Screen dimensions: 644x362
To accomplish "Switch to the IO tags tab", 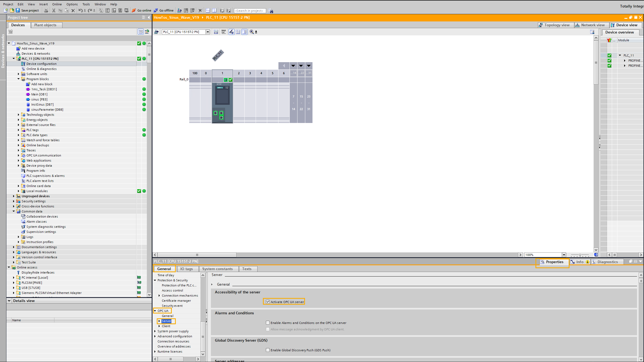I will pos(187,269).
